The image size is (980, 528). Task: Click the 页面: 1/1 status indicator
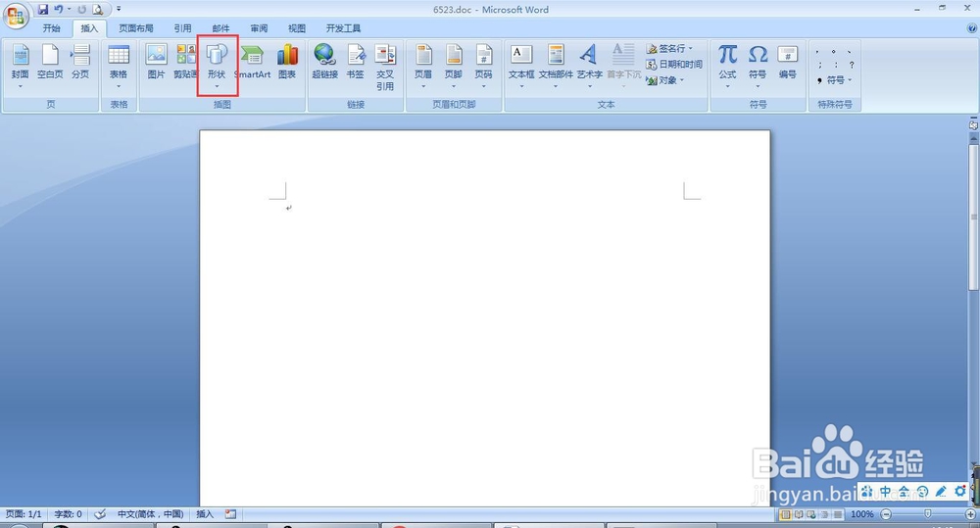pyautogui.click(x=24, y=513)
